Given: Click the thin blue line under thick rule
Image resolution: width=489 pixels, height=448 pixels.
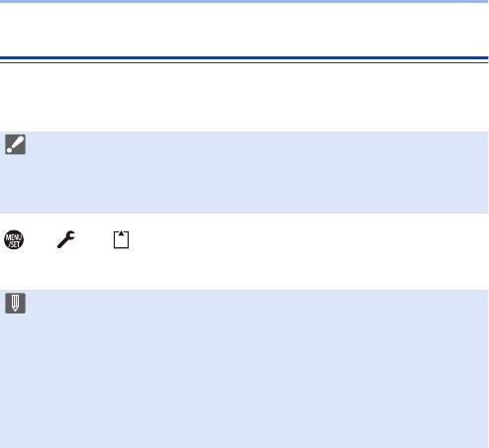Looking at the screenshot, I should click(x=244, y=62).
